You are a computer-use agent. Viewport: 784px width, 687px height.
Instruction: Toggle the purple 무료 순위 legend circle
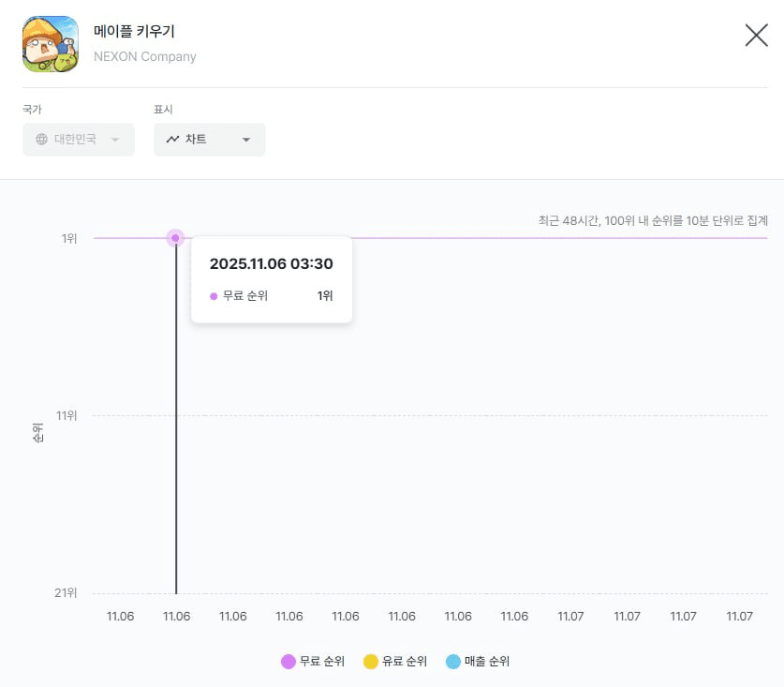pyautogui.click(x=288, y=662)
